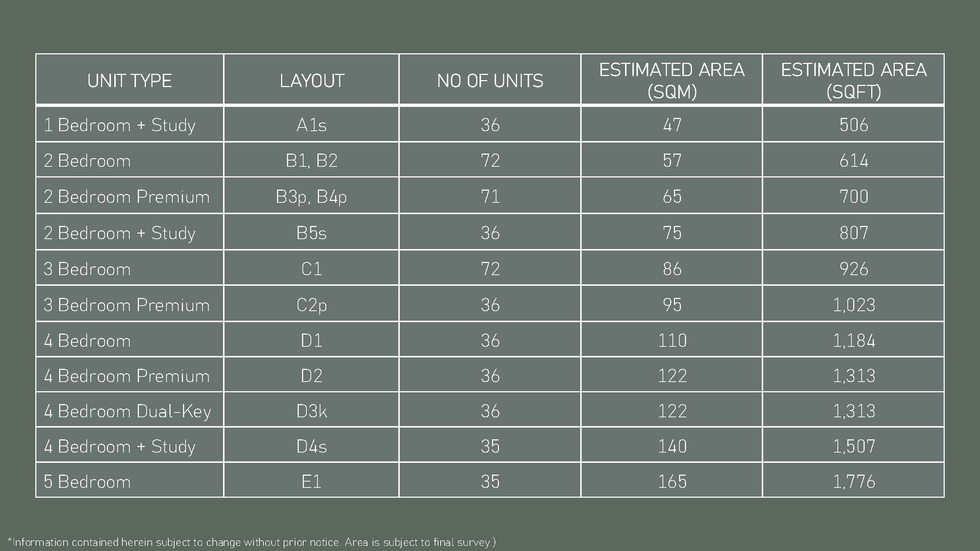Select the B3p, B4p layout cell

312,197
